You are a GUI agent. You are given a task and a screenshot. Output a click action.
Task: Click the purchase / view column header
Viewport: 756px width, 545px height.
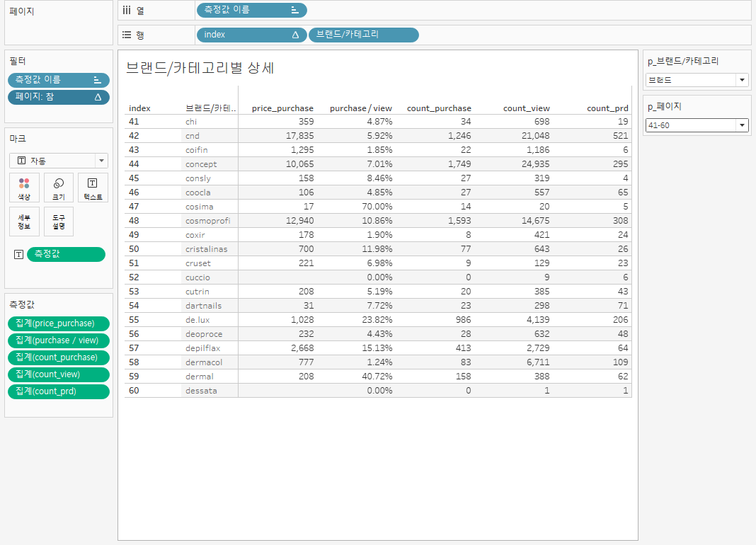coord(360,108)
